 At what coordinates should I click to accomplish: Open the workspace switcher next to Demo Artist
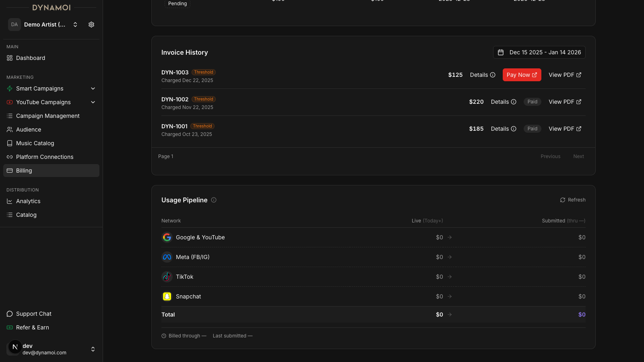[75, 25]
